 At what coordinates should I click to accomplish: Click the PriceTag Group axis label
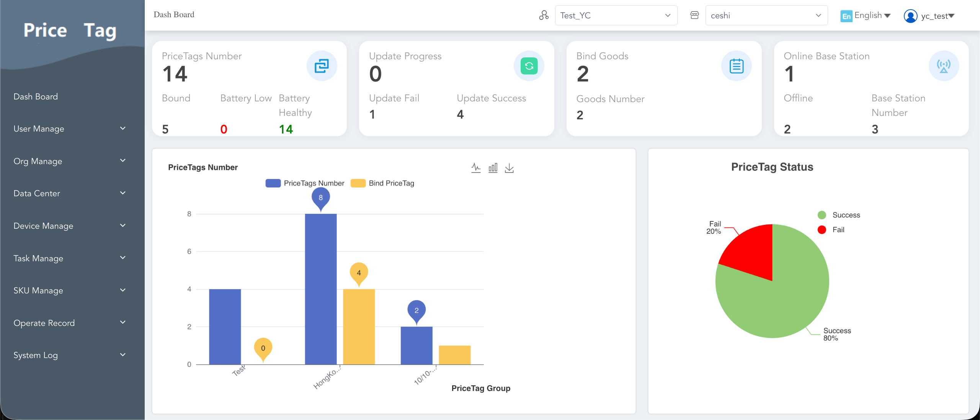(481, 388)
